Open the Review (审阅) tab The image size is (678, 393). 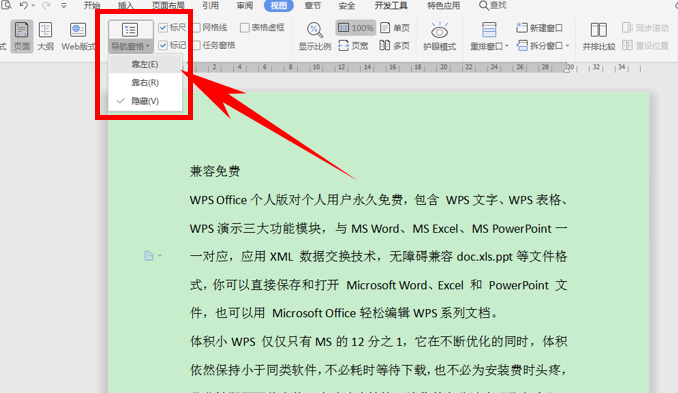245,6
